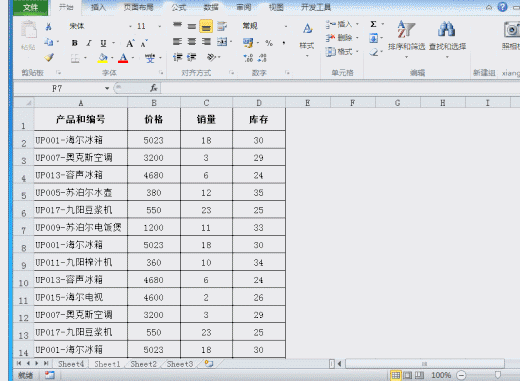Click the Borders icon in font group
Viewport: 520px width, 381px height.
[x=75, y=58]
